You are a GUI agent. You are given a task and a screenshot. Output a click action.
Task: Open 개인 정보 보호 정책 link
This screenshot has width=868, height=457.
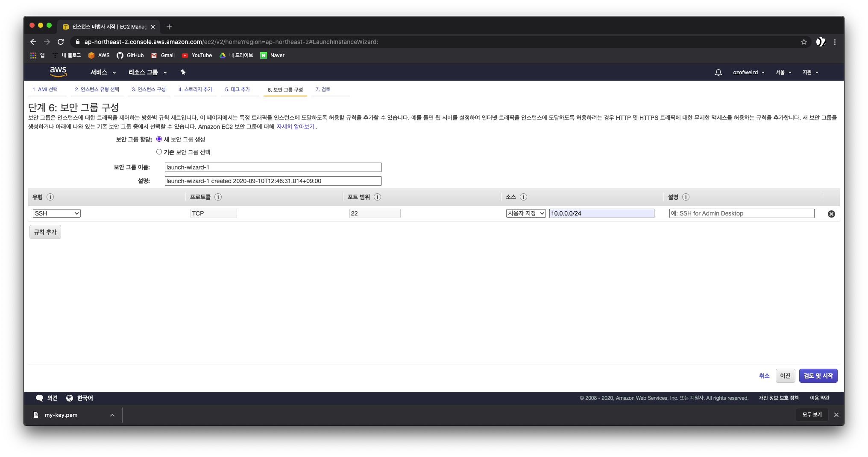click(x=778, y=398)
